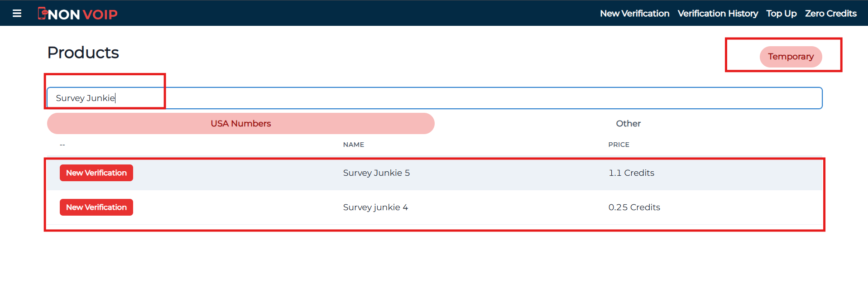The width and height of the screenshot is (868, 304).
Task: Click the PRICE column header
Action: tap(619, 145)
